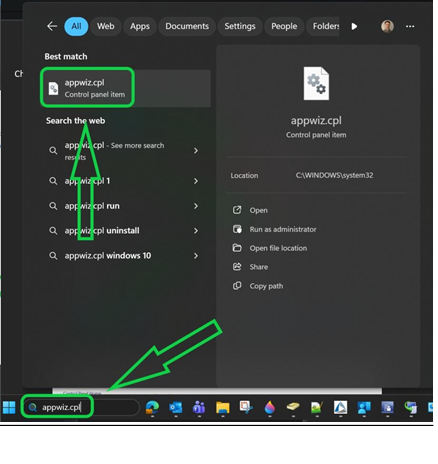Click the Copy path icon
Viewport: 438px width, 464px height.
237,286
